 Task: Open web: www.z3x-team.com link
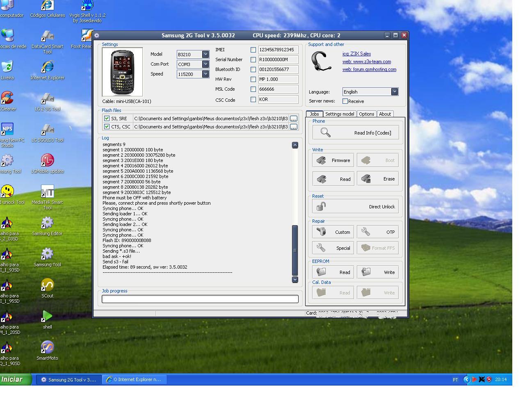click(x=367, y=62)
